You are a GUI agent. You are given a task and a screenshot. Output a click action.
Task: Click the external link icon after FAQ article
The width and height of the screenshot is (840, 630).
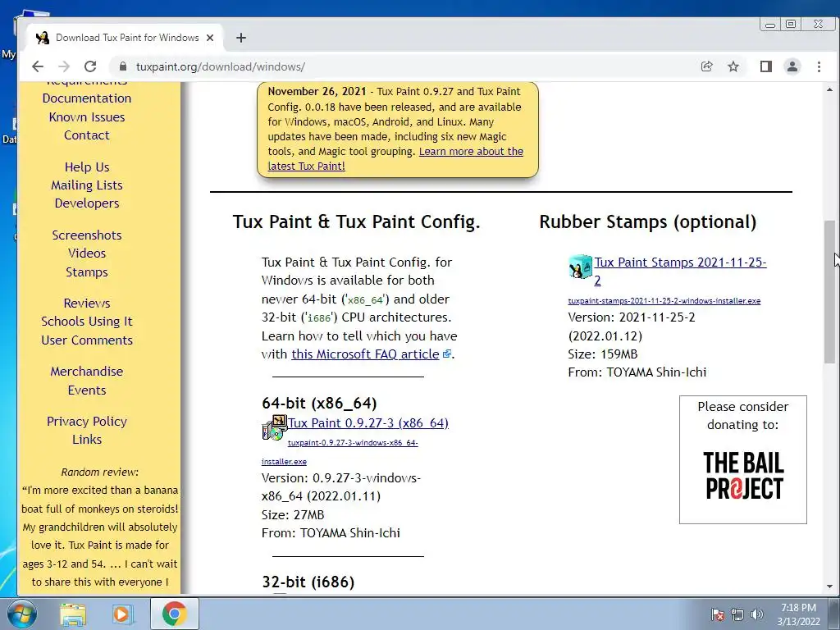pyautogui.click(x=447, y=354)
